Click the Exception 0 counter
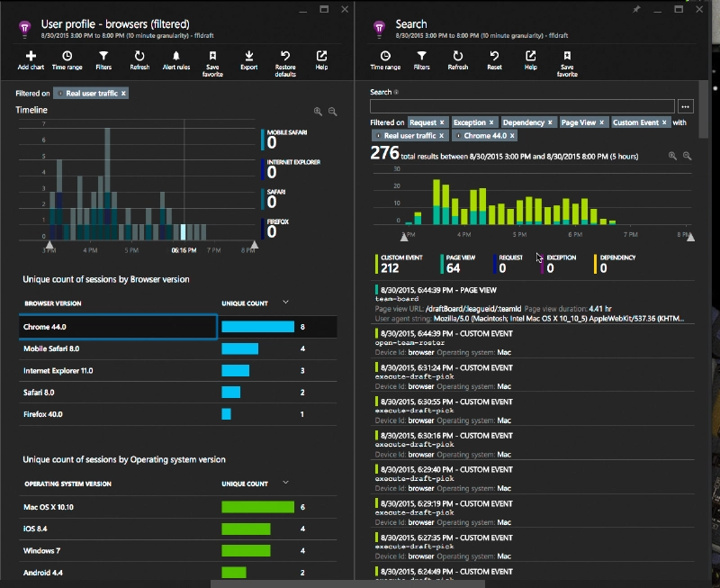Screen dimensions: 720x588 point(558,264)
